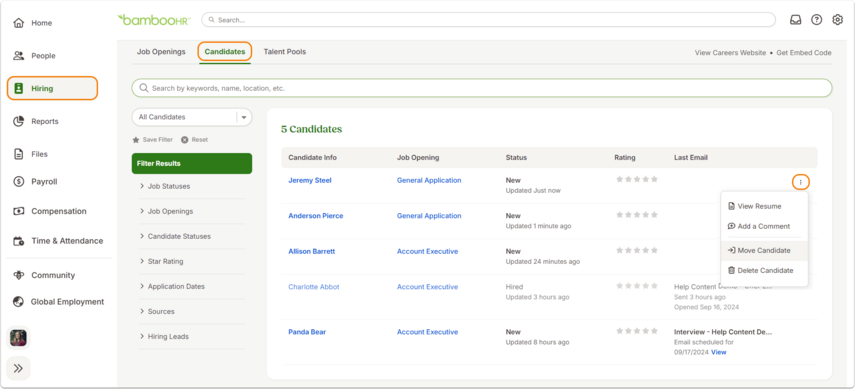This screenshot has width=855, height=389.
Task: Switch to the Candidates tab
Action: [225, 52]
